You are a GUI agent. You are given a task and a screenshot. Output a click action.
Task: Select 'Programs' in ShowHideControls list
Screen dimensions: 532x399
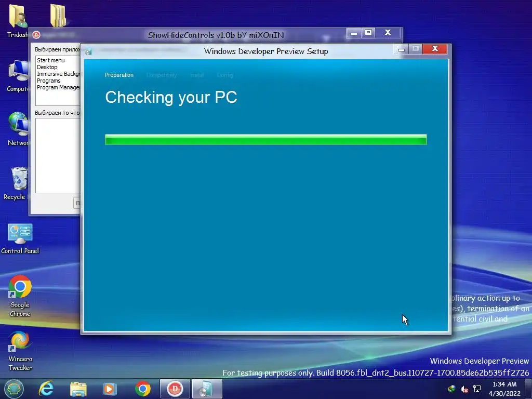coord(48,81)
